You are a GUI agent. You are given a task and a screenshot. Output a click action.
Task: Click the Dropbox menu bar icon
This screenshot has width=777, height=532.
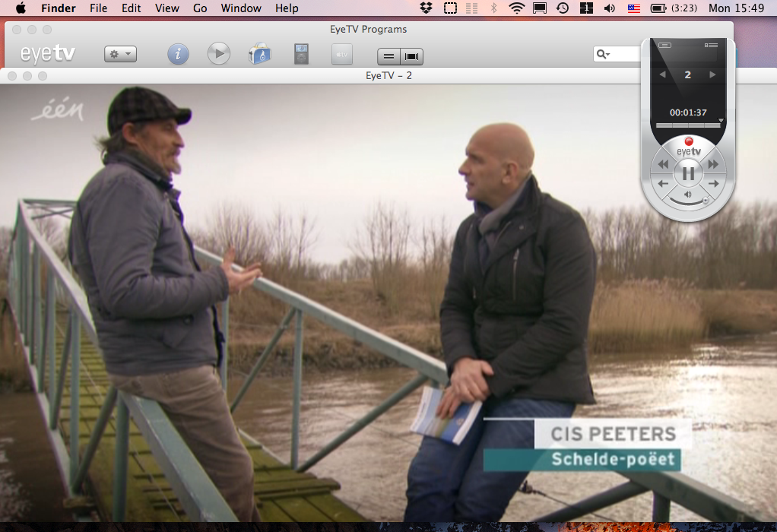426,8
